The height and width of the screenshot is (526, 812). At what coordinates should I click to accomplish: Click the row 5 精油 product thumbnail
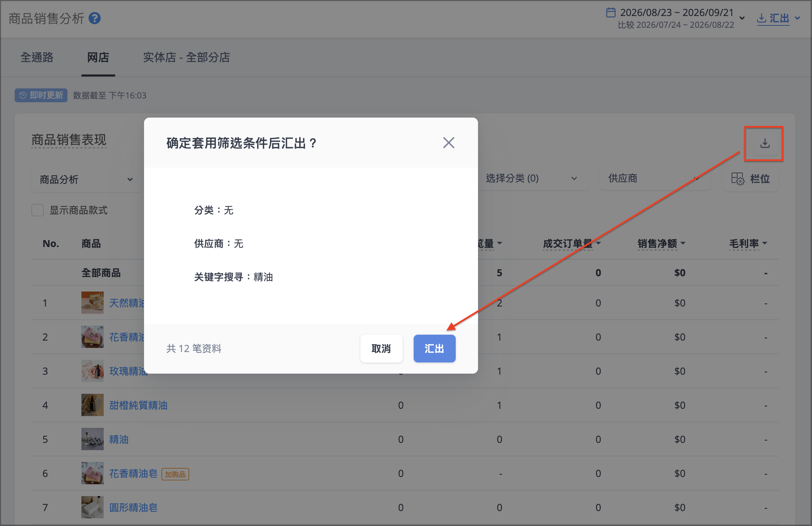tap(93, 439)
